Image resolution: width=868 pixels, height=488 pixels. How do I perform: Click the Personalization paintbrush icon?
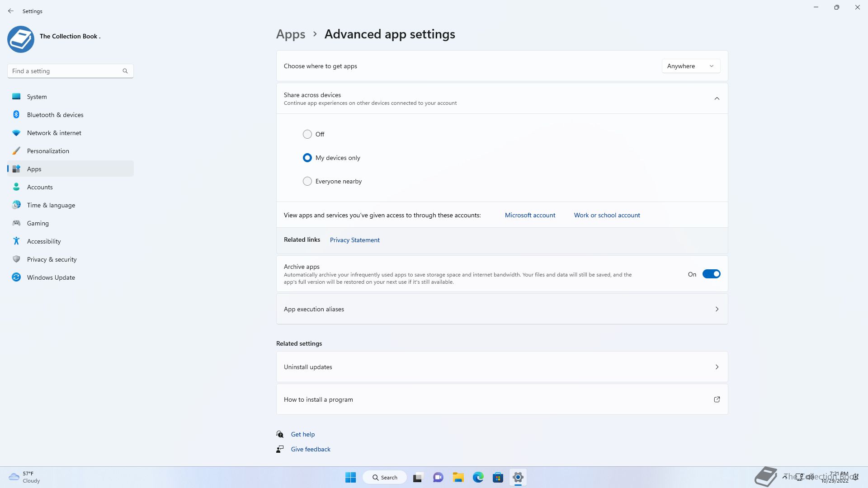click(16, 151)
